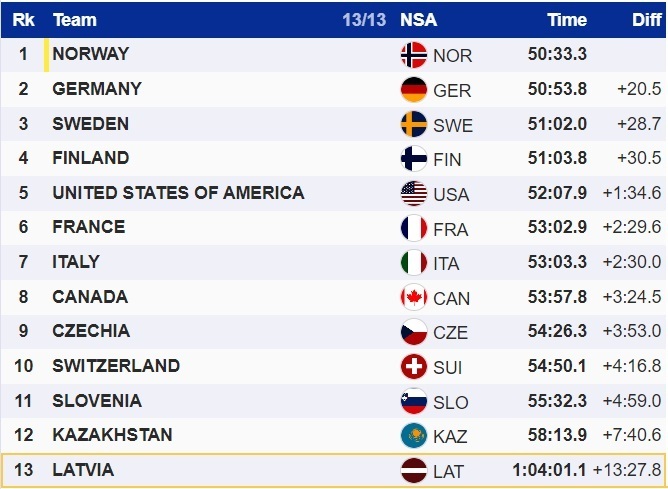The image size is (668, 489).
Task: Click the NSA column header
Action: click(418, 20)
